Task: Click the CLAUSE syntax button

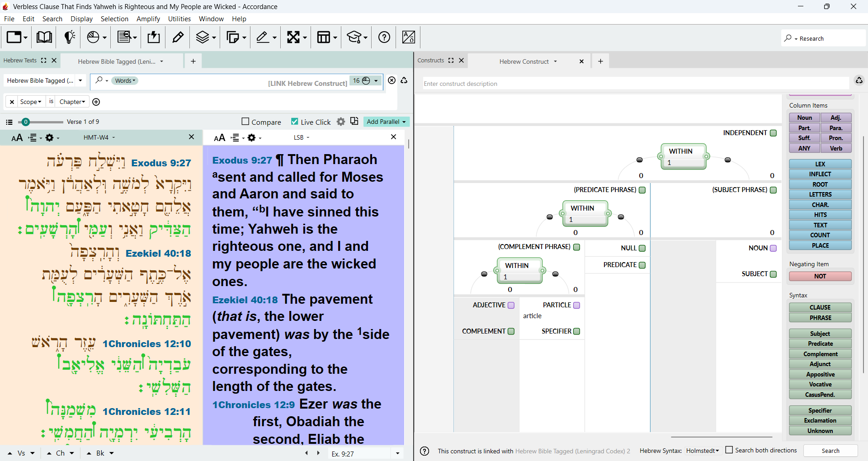Action: (820, 307)
